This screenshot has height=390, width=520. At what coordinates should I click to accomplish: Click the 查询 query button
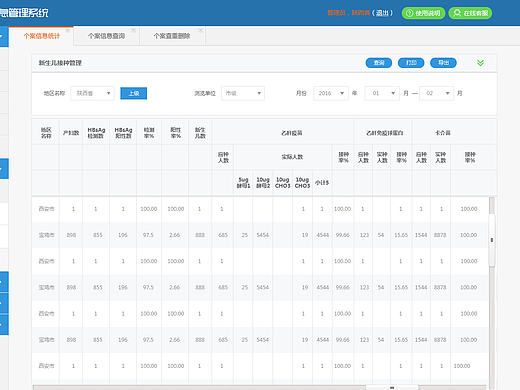[379, 63]
